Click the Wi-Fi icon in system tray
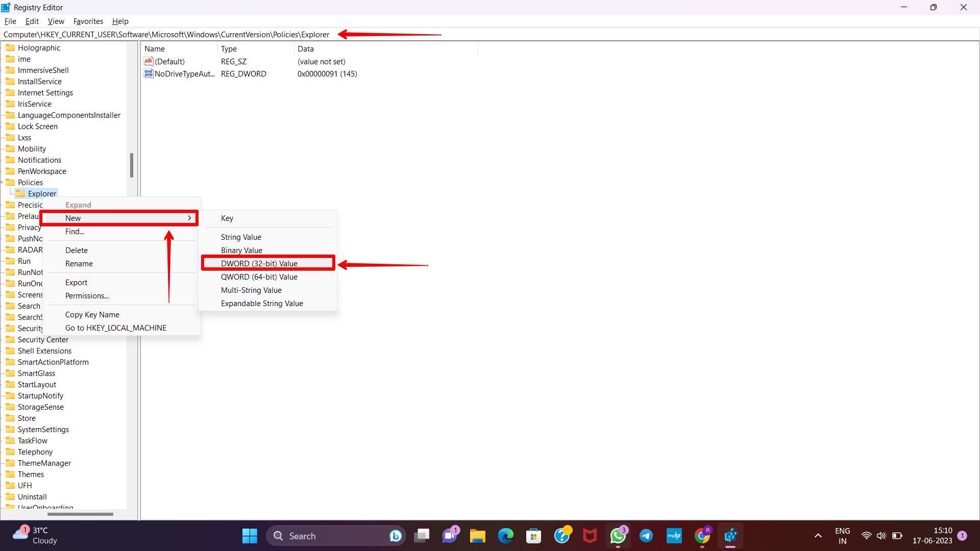The width and height of the screenshot is (980, 551). coord(866,536)
